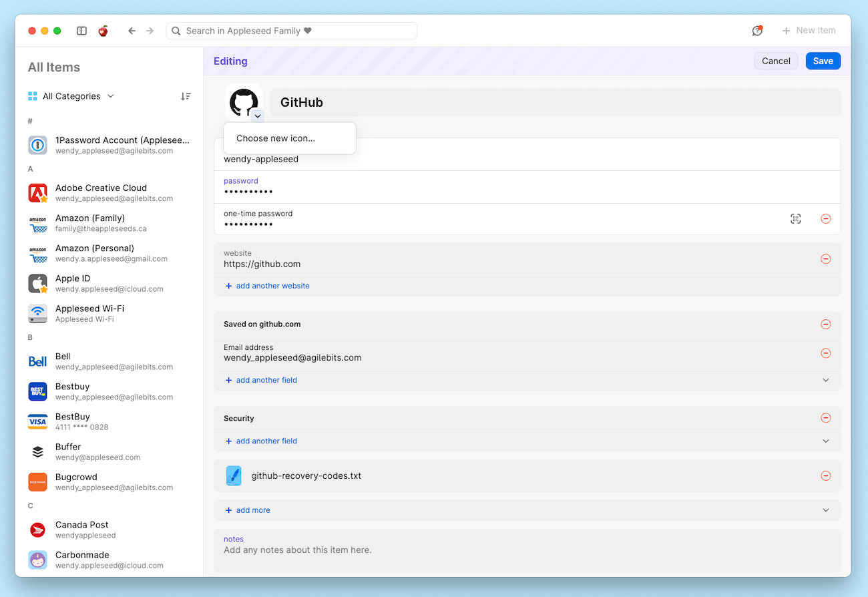Viewport: 868px width, 597px height.
Task: Select the Bugcrowd item icon
Action: tap(38, 482)
